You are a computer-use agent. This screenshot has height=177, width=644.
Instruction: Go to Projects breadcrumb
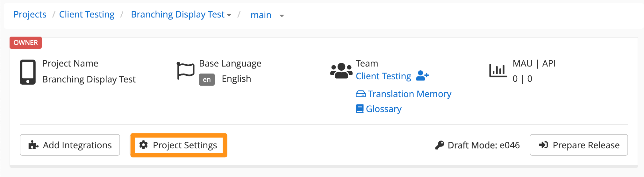[30, 14]
